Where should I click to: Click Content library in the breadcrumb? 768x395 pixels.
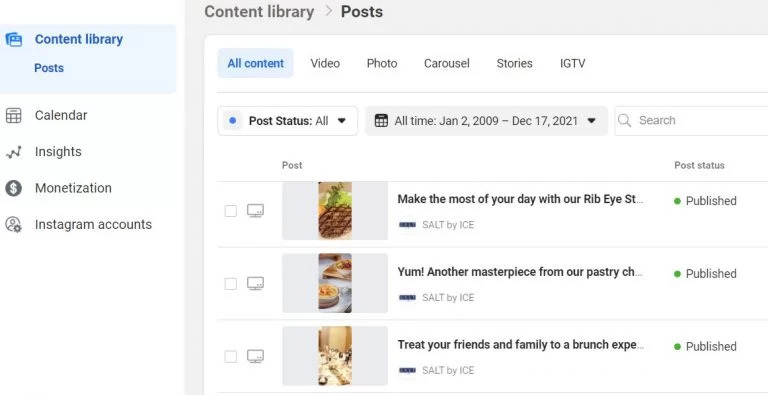point(259,12)
